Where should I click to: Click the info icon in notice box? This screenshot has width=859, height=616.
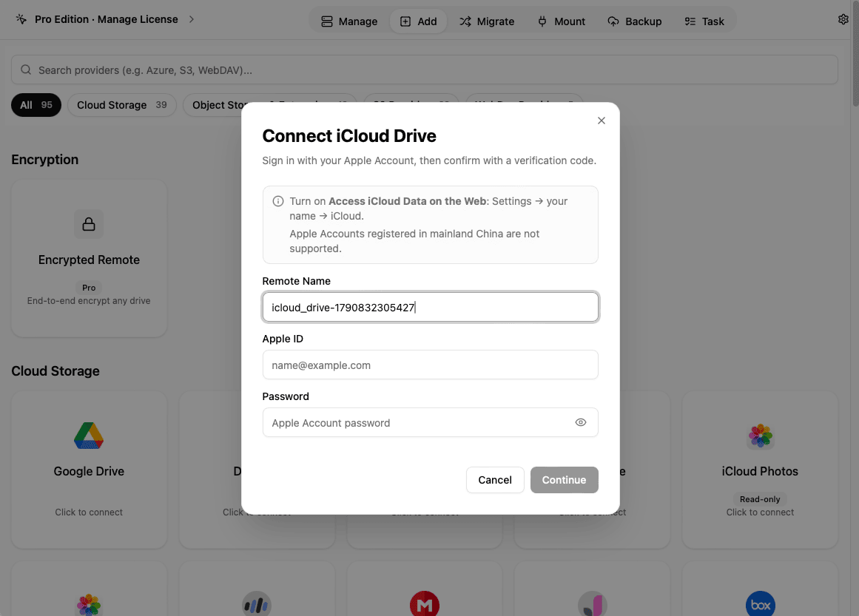tap(278, 201)
